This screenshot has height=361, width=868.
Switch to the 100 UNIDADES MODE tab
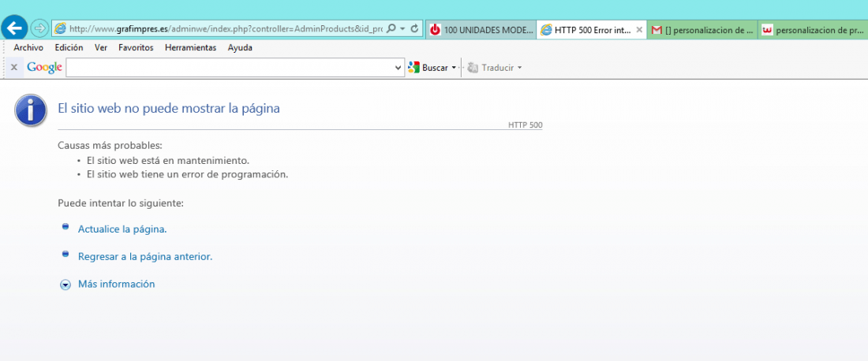(x=481, y=30)
